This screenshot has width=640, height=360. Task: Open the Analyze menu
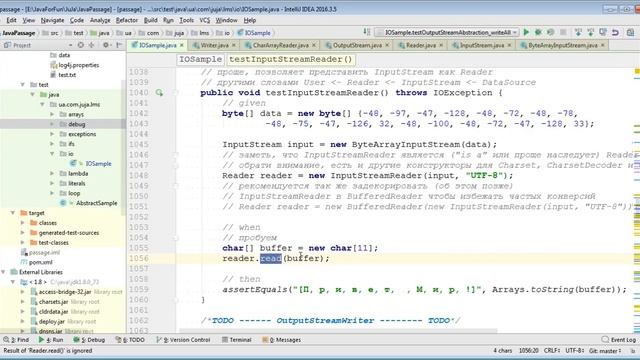tap(100, 20)
